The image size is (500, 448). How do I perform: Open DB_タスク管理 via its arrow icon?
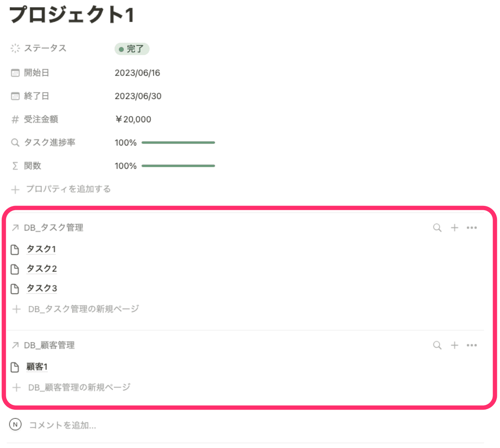[x=15, y=228]
